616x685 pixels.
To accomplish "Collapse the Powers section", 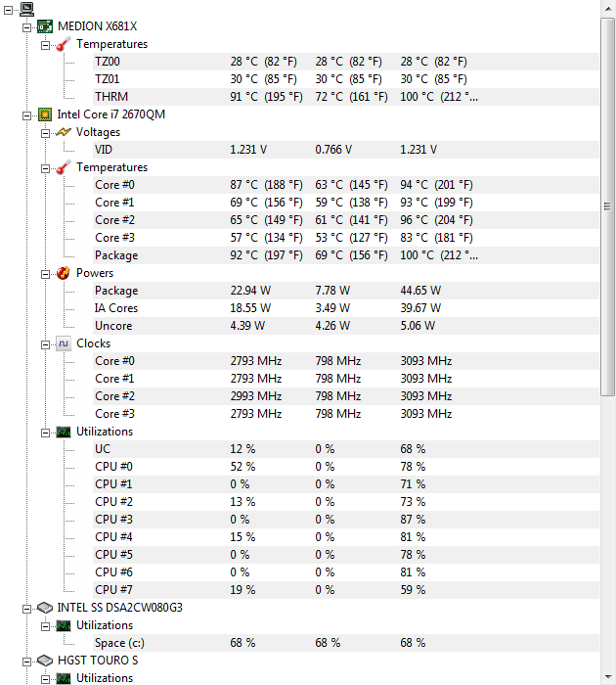I will pyautogui.click(x=45, y=273).
